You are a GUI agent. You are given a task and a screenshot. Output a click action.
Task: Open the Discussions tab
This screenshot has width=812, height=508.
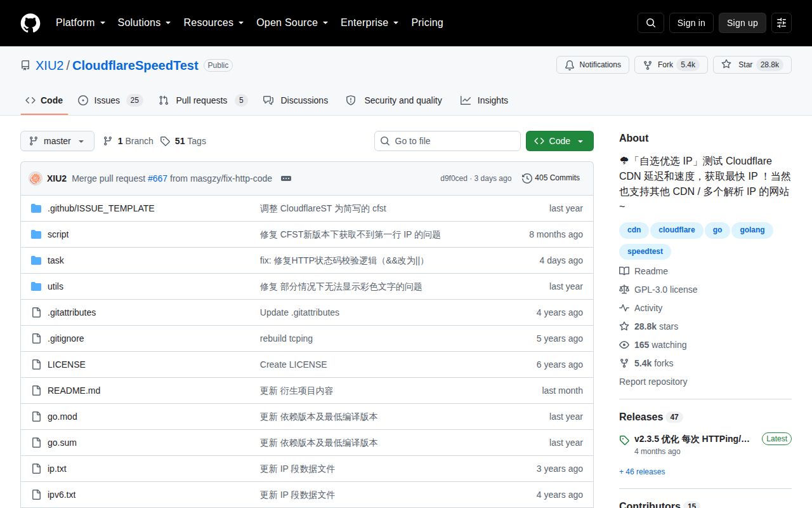(x=296, y=100)
